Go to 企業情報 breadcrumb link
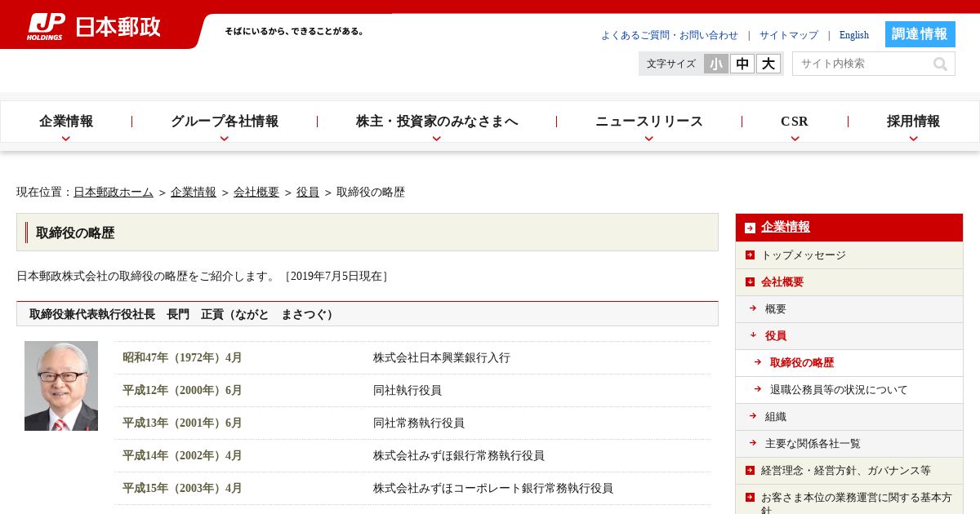 (x=194, y=193)
